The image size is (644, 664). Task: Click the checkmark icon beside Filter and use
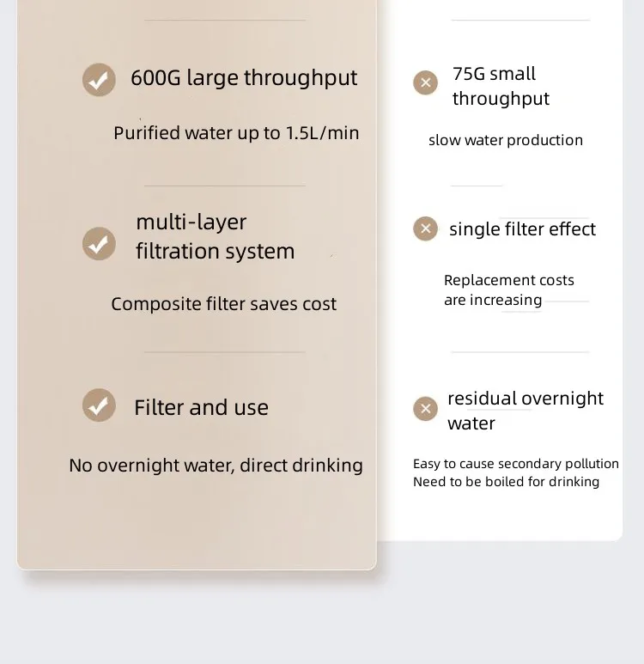(x=99, y=405)
